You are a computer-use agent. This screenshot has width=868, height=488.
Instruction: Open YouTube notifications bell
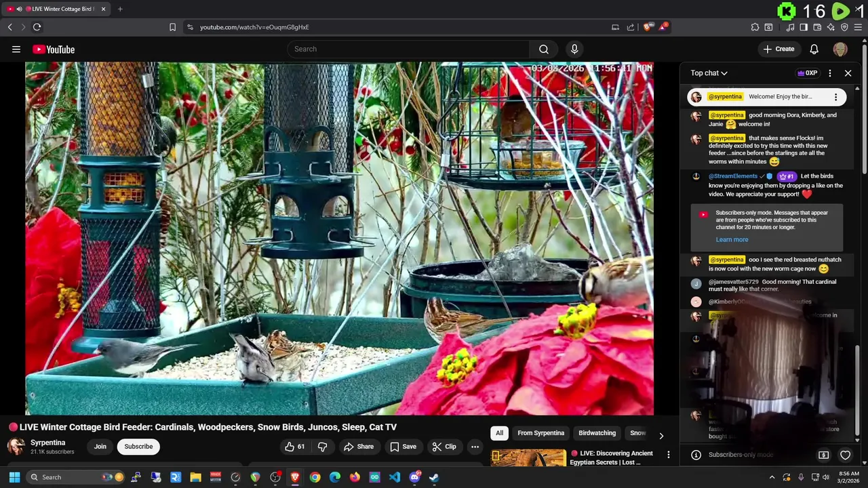click(x=814, y=49)
